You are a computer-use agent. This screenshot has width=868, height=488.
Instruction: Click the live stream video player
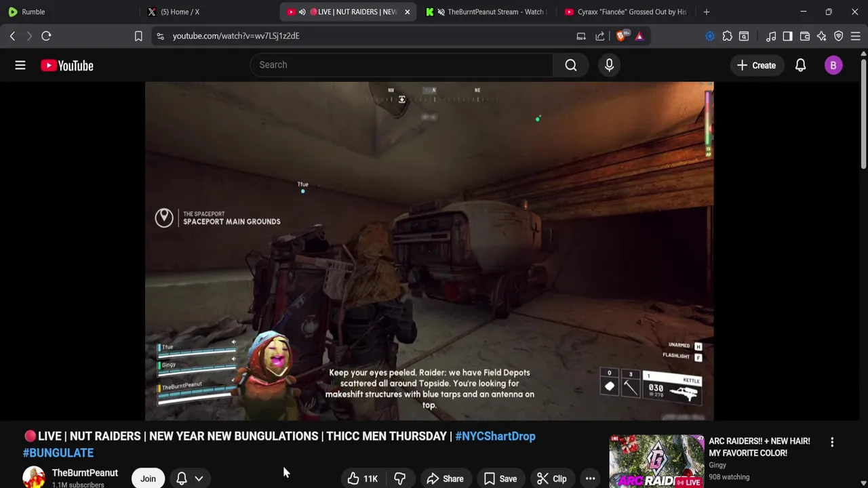[x=429, y=251]
